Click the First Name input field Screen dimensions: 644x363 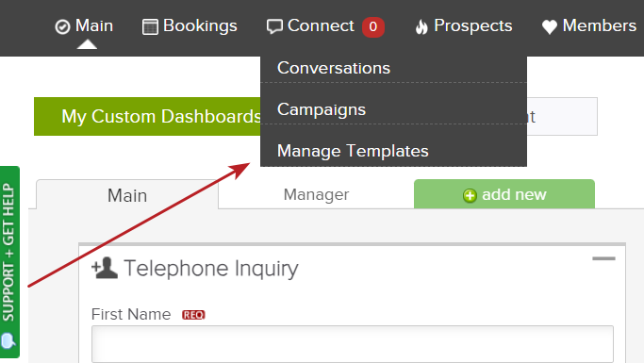click(x=353, y=344)
